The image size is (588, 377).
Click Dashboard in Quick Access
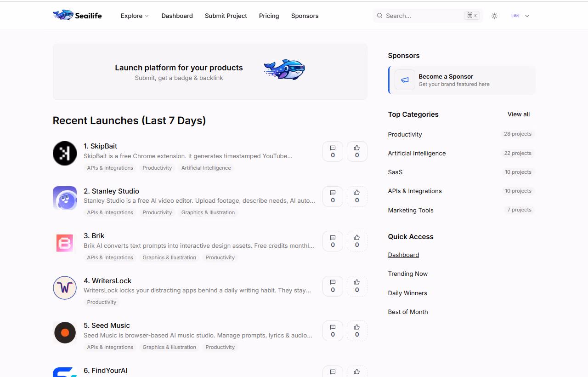(403, 255)
